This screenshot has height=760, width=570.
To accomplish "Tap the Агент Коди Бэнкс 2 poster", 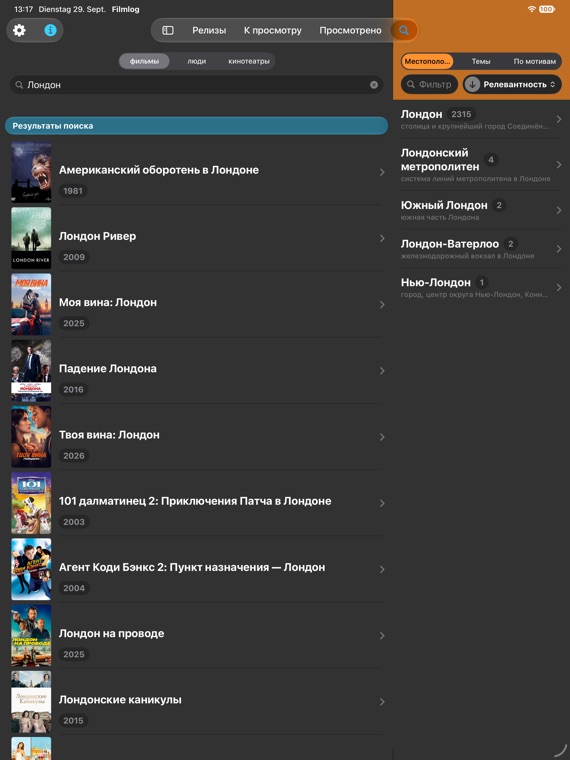I will pos(31,570).
